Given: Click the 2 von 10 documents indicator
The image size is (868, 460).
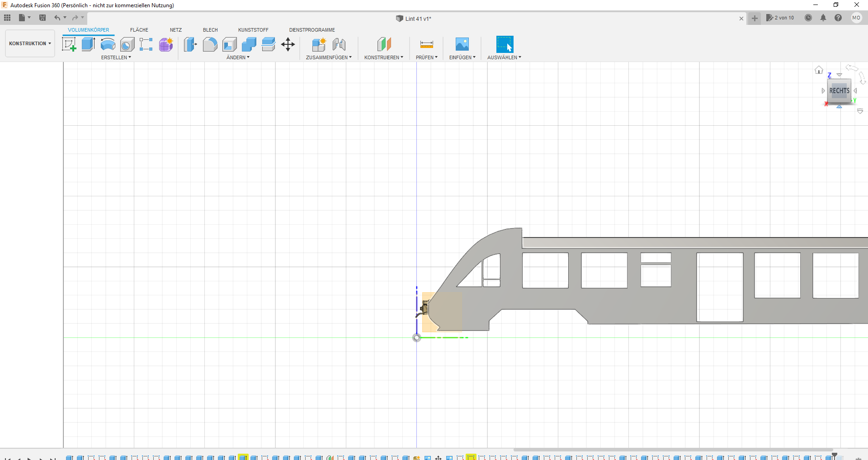Looking at the screenshot, I should click(780, 18).
